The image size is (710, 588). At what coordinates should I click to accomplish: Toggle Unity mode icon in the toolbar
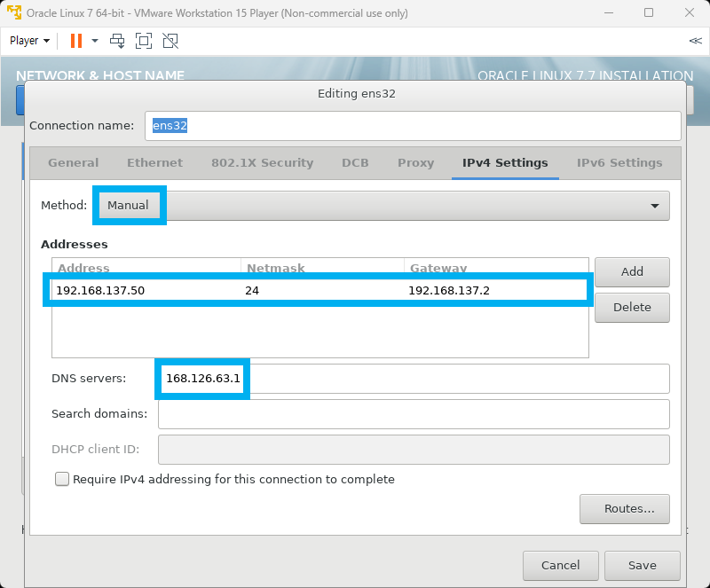pos(170,41)
